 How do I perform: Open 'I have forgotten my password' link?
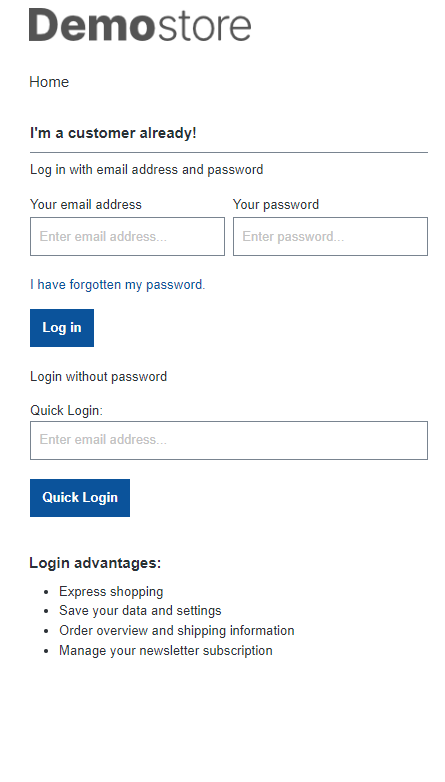117,285
